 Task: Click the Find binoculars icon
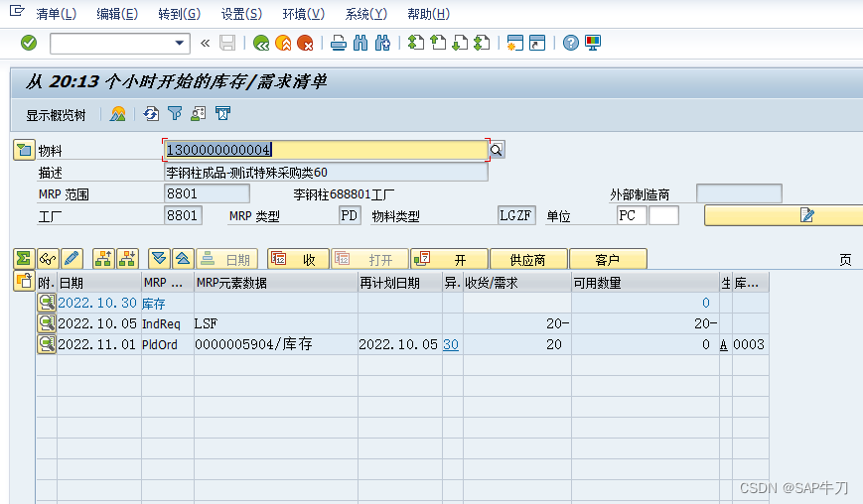pyautogui.click(x=360, y=43)
